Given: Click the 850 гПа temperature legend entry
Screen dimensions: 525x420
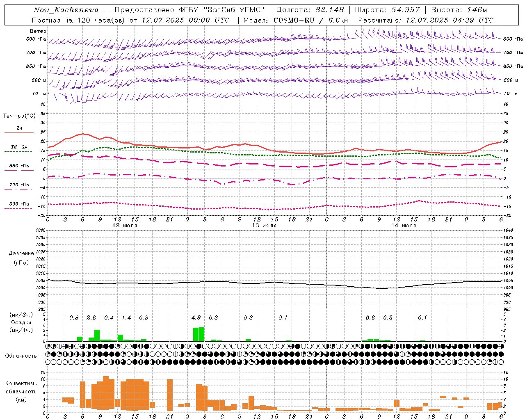Looking at the screenshot, I should point(19,166).
